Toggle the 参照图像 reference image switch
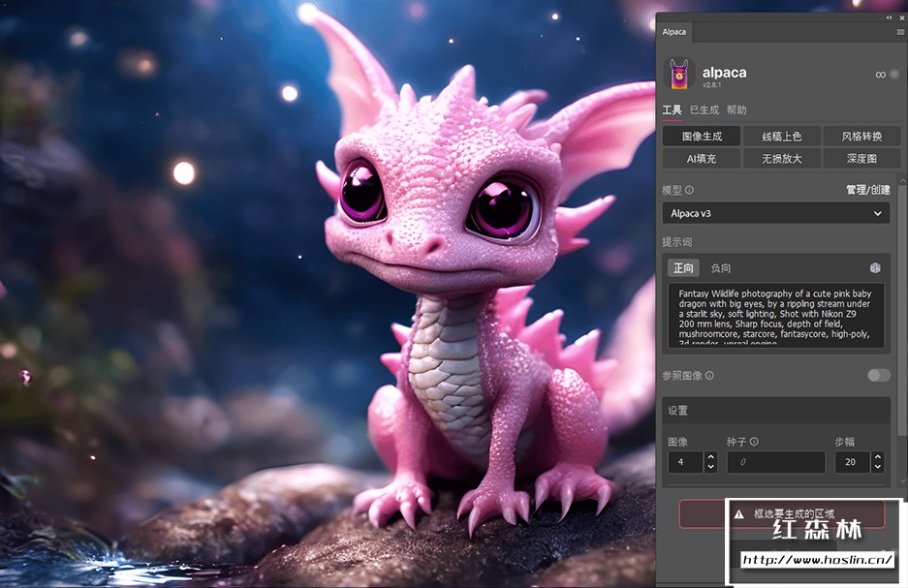Screen dimensions: 908x588 tap(879, 376)
